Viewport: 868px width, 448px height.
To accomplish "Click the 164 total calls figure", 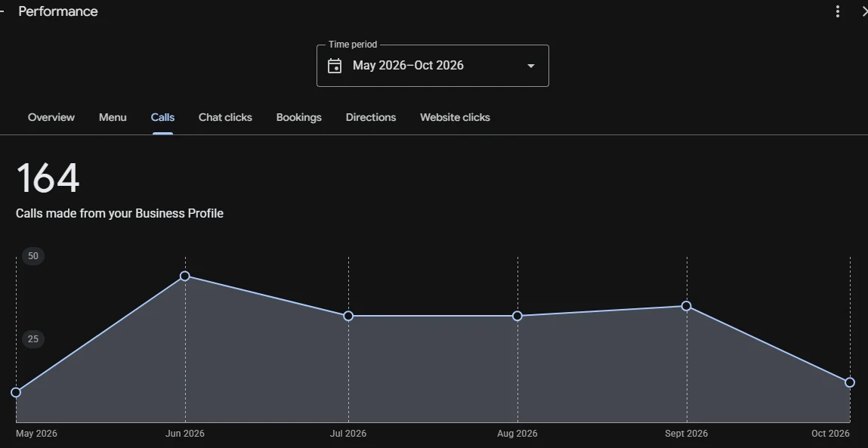I will point(48,178).
